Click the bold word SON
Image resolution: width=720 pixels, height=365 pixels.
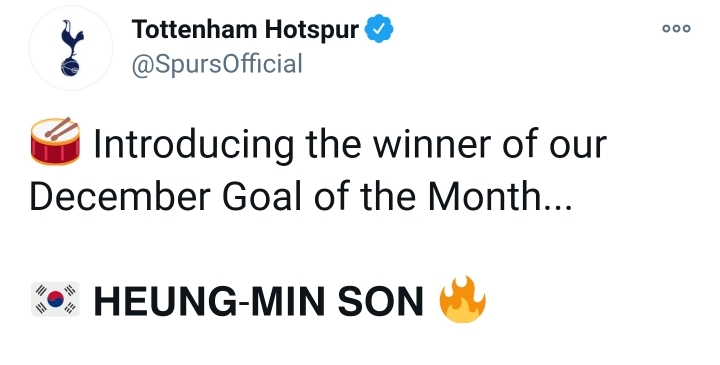[380, 302]
